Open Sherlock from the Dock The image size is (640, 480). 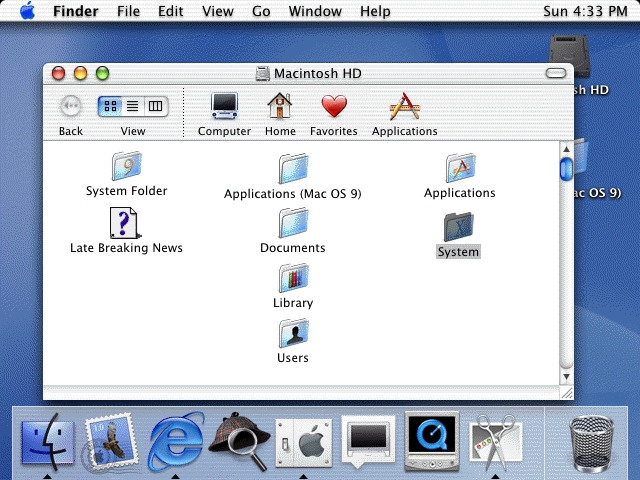[x=239, y=441]
